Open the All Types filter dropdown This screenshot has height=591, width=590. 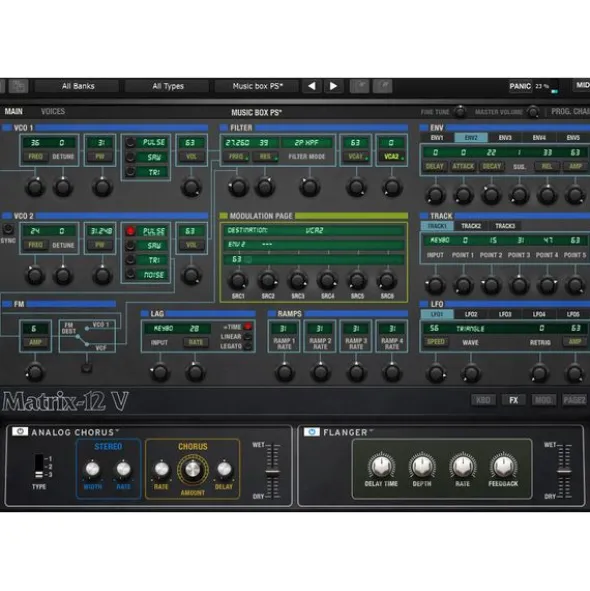pyautogui.click(x=168, y=86)
